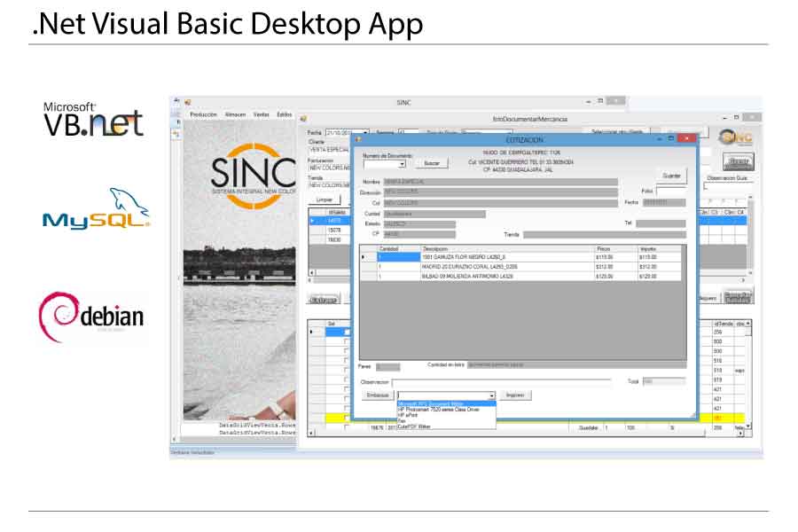The width and height of the screenshot is (798, 532).
Task: Expand the Número de Documento dropdown
Action: pyautogui.click(x=402, y=164)
